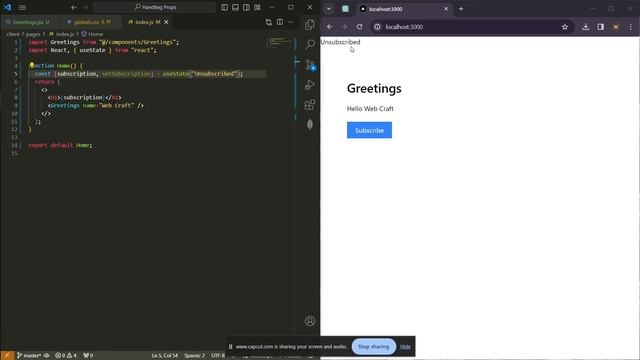Screen dimensions: 640x360
Task: Open browser profile avatar
Action: (x=616, y=27)
